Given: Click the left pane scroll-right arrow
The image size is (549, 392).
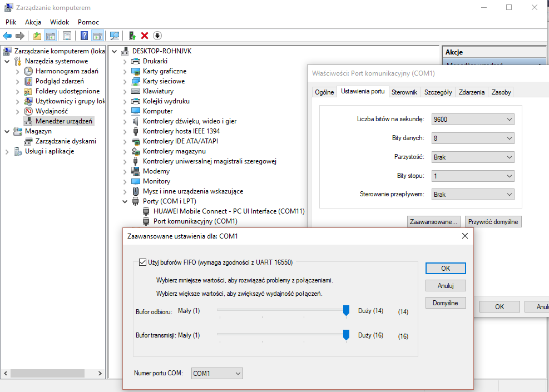Looking at the screenshot, I should click(100, 374).
